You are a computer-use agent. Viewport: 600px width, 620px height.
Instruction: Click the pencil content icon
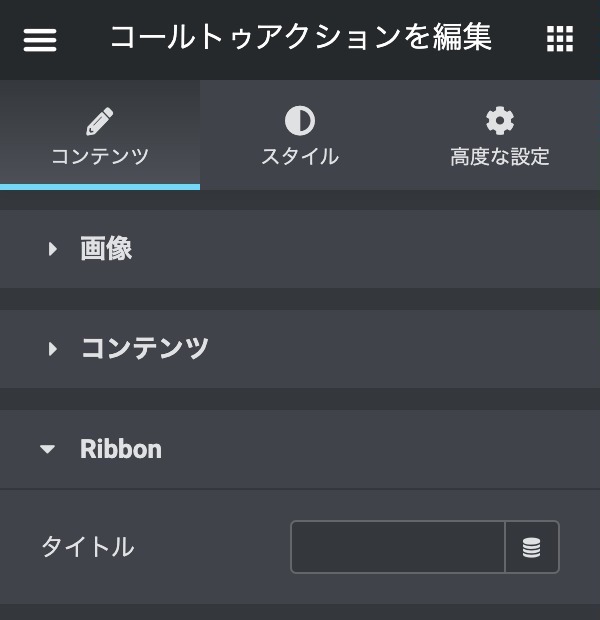99,122
